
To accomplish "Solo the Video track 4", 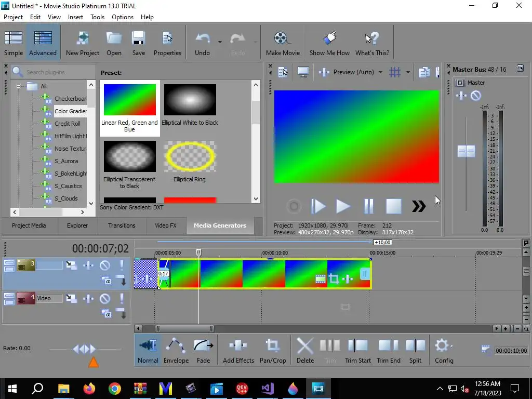I will pos(122,298).
